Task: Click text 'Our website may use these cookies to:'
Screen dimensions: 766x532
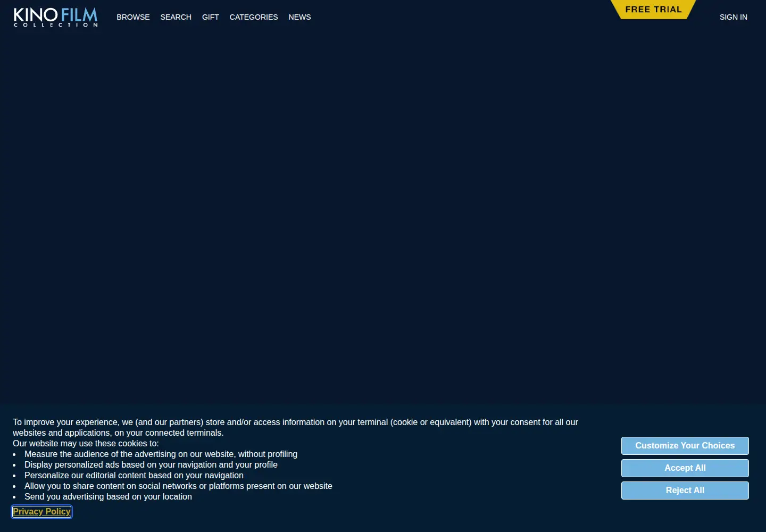Action: [x=86, y=444]
